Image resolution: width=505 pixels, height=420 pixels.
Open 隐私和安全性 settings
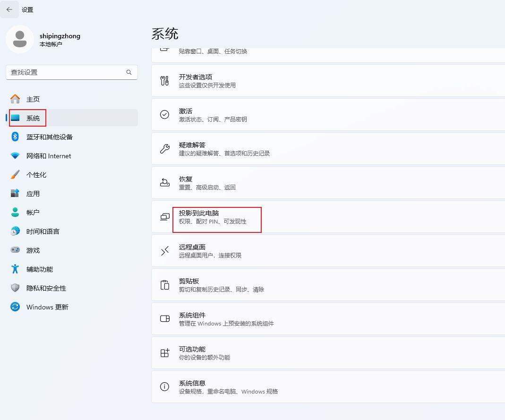point(46,288)
